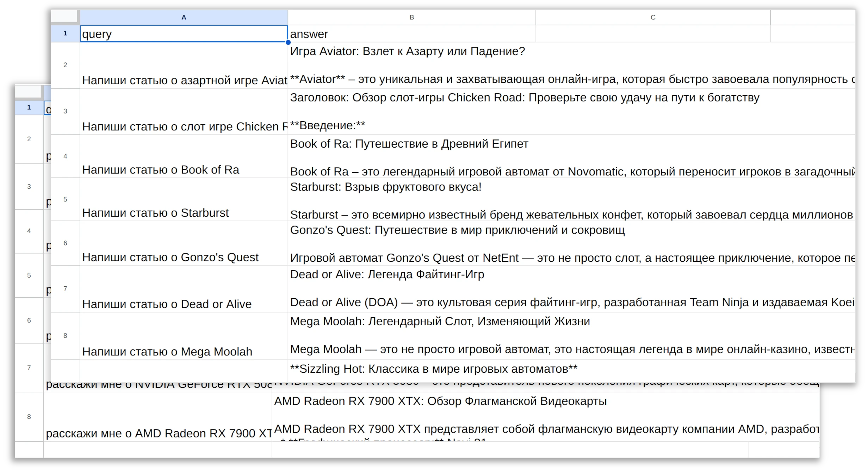Click row number 2 in the background spreadsheet window
The width and height of the screenshot is (868, 472).
point(29,139)
